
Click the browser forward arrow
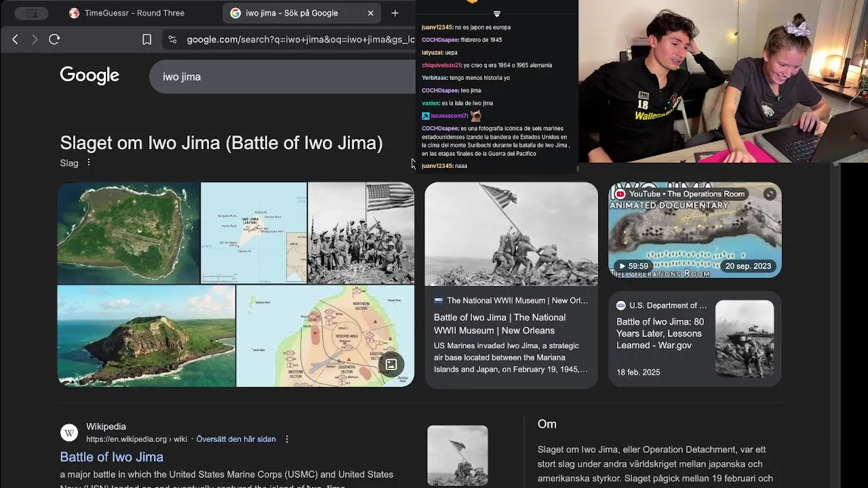point(35,39)
